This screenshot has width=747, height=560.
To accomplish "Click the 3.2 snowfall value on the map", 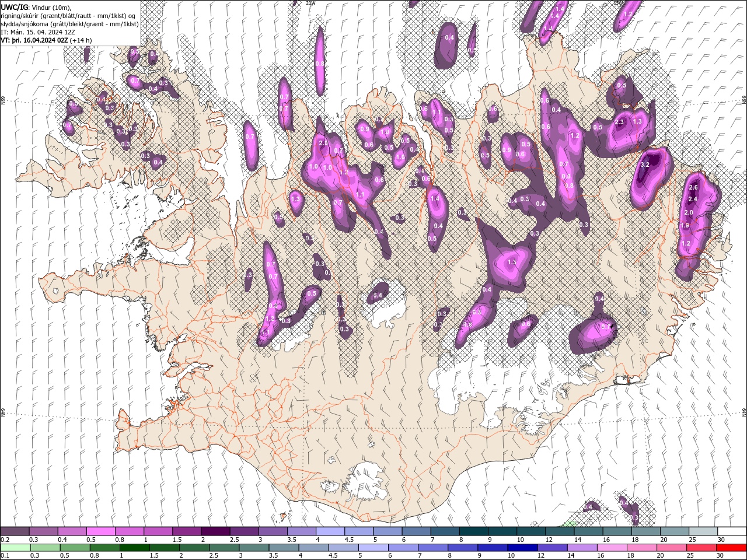I will coord(645,165).
